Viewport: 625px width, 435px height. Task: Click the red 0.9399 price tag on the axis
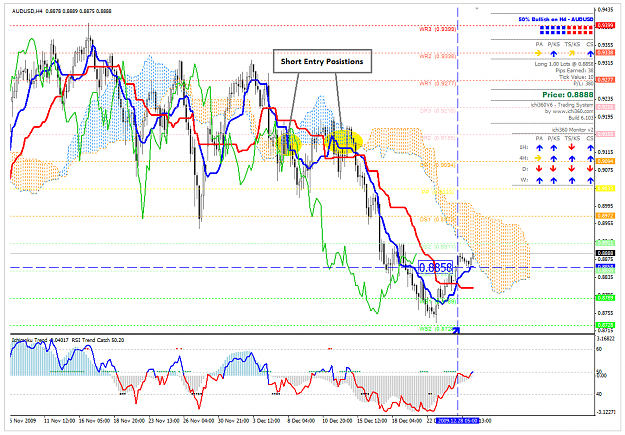605,26
